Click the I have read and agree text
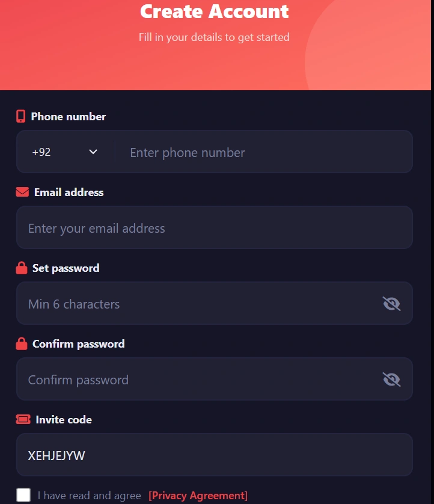 click(x=89, y=496)
